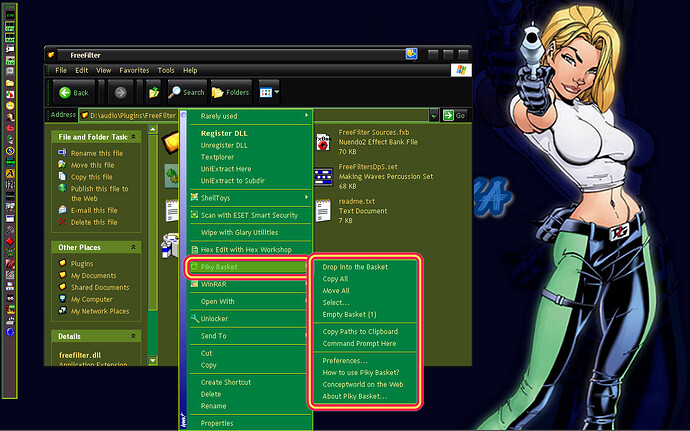Collapse the File and Folder Tasks panel
Viewport: 690px width, 431px height.
coord(135,137)
